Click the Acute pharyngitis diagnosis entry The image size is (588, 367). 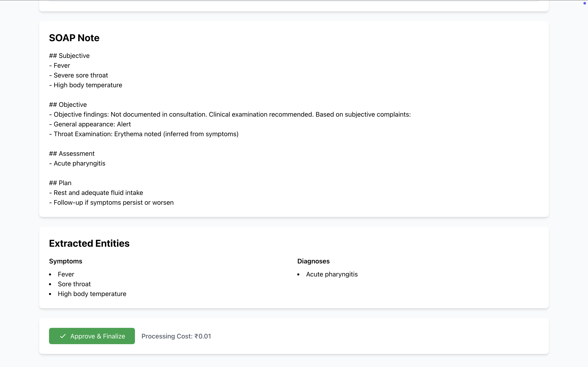[x=332, y=274]
